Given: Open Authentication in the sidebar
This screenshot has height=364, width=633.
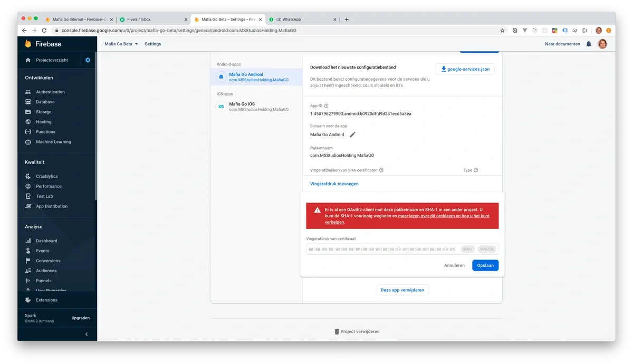Looking at the screenshot, I should pos(50,92).
